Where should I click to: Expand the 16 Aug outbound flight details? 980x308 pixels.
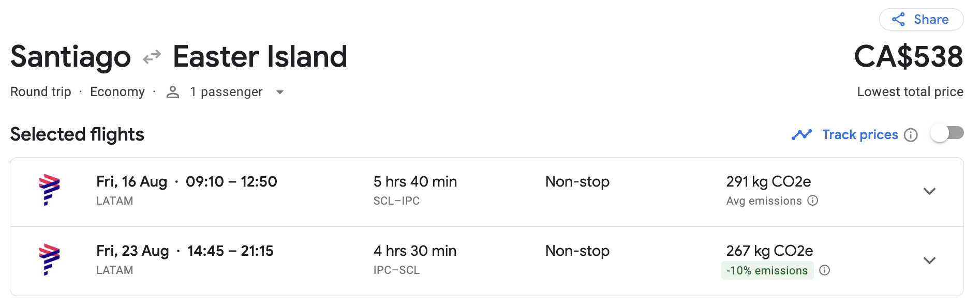(x=929, y=191)
